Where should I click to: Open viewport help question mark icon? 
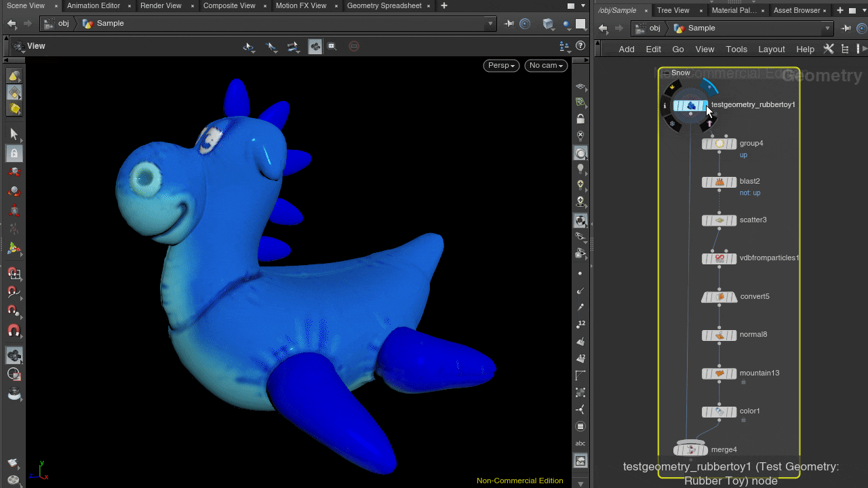[x=580, y=46]
